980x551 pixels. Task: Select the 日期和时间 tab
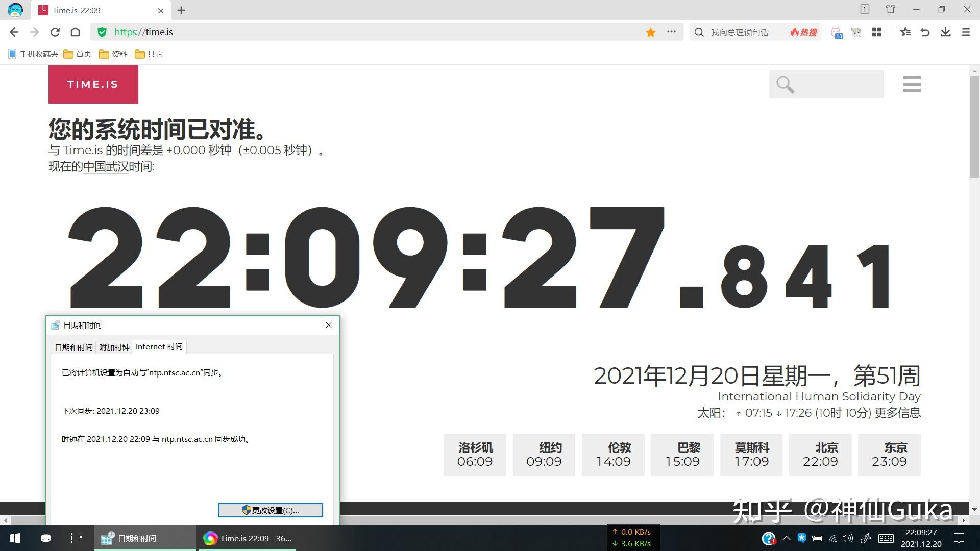click(73, 347)
